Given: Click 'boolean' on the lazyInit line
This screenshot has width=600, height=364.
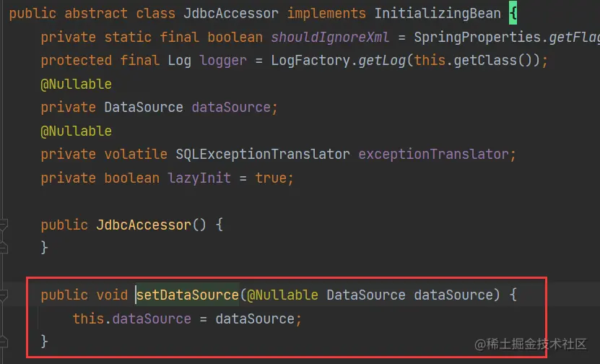Looking at the screenshot, I should 131,178.
